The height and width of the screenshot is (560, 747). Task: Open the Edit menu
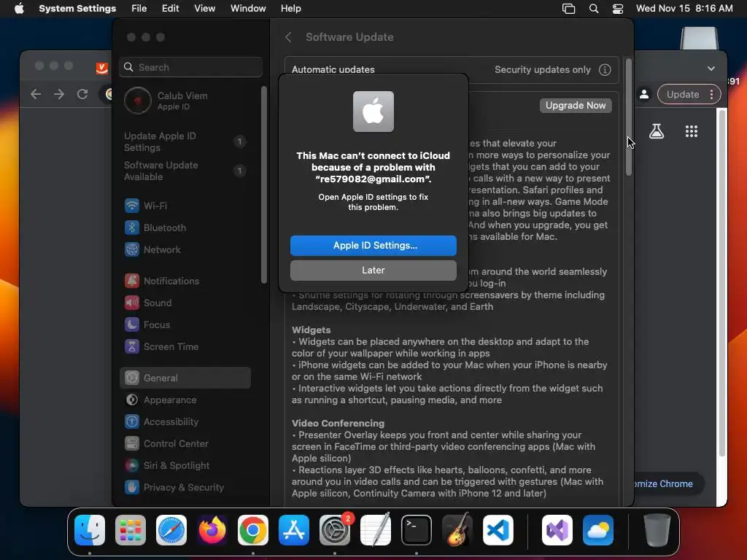point(170,9)
